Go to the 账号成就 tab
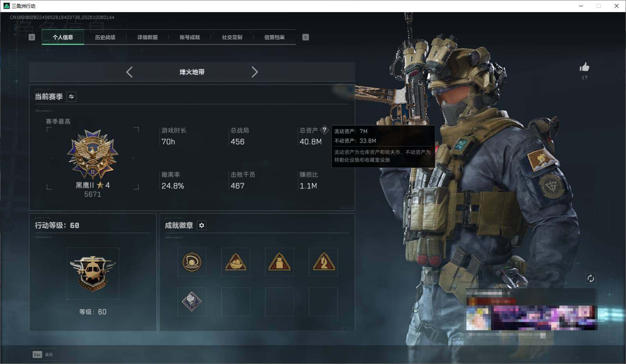The image size is (626, 364). pos(190,37)
